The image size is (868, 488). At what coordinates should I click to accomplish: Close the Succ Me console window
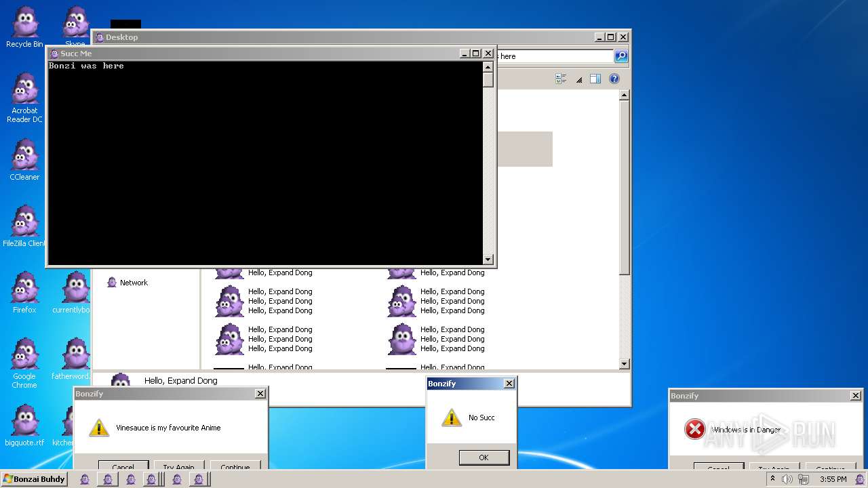[488, 54]
